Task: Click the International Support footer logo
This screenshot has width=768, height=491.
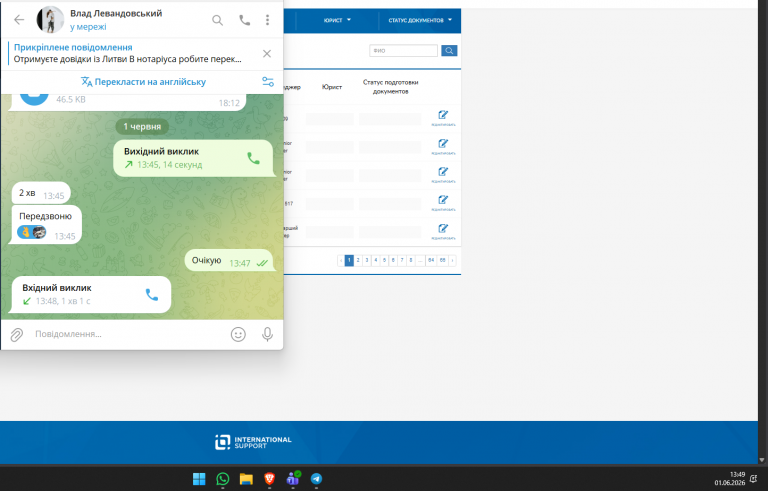Action: coord(253,442)
